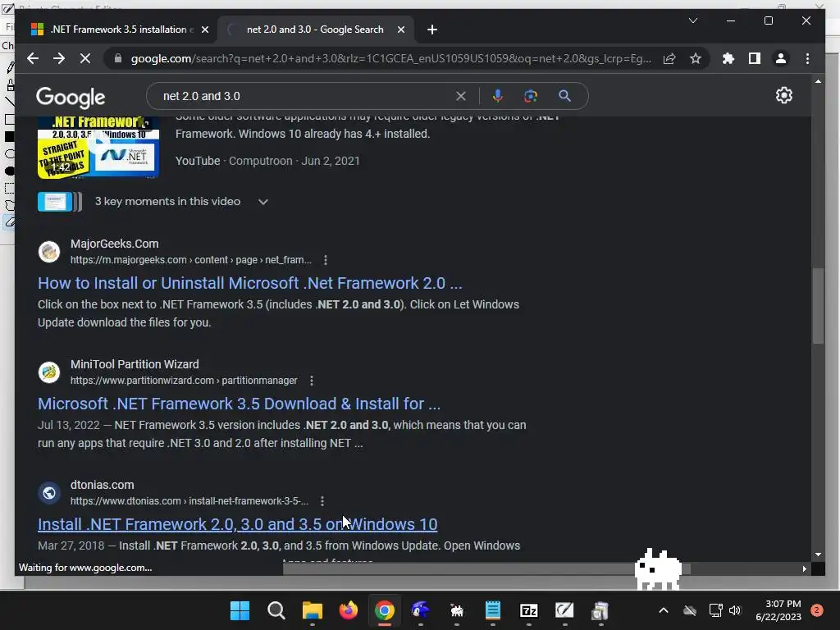Search by image with Google Lens
Image resolution: width=840 pixels, height=630 pixels.
click(x=531, y=96)
